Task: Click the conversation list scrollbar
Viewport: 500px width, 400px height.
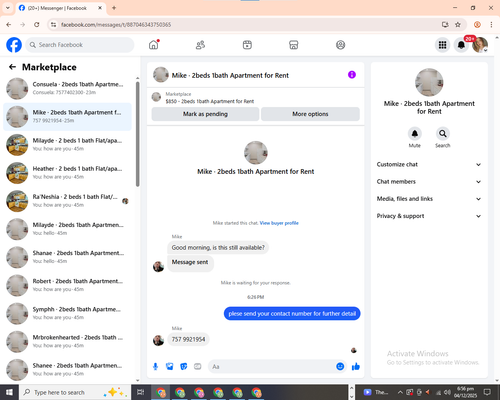Action: tap(138, 134)
